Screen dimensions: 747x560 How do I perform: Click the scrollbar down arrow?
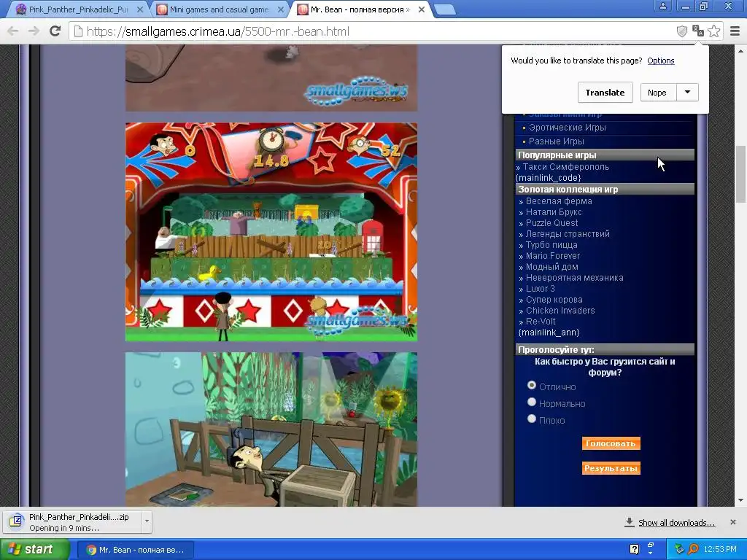tap(741, 500)
